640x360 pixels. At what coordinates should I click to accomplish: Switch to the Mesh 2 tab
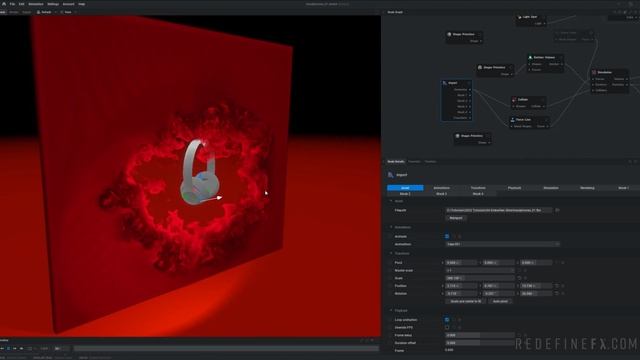(405, 194)
